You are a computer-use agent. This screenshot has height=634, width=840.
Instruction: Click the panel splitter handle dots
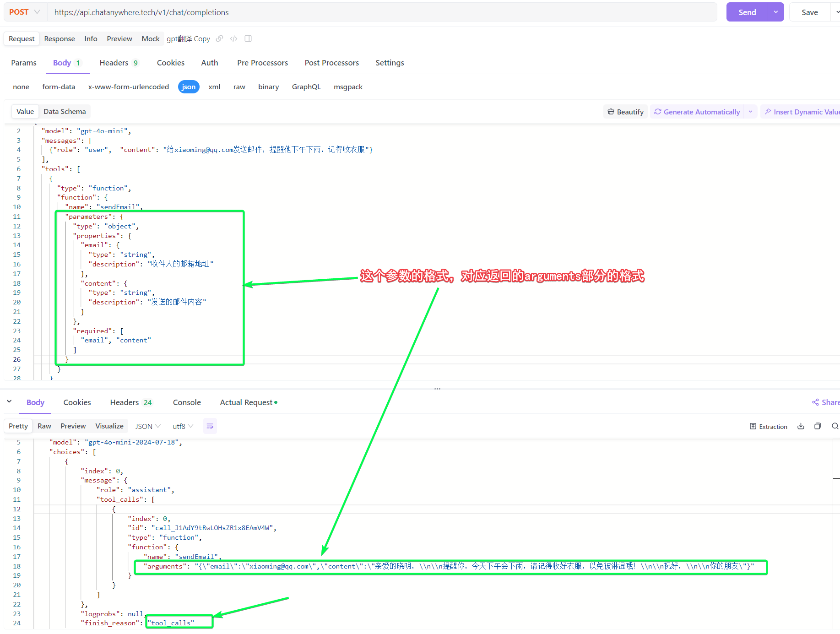(x=437, y=389)
